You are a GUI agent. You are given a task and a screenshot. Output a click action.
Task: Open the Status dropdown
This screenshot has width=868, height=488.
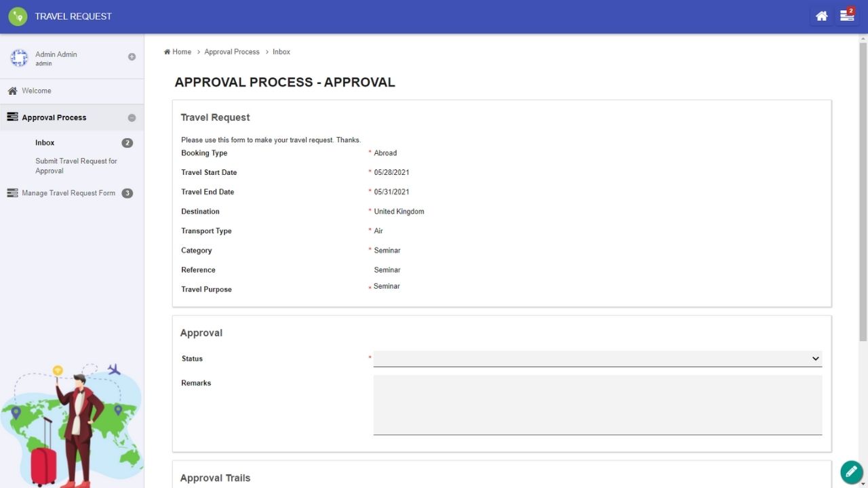(x=597, y=359)
